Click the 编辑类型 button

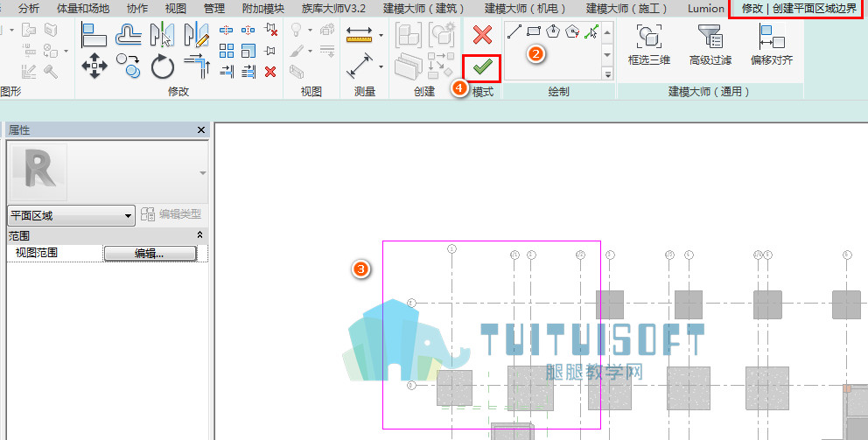tap(171, 214)
